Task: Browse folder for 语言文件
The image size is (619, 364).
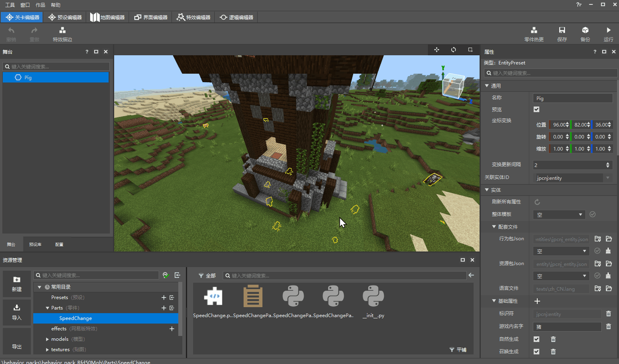Action: point(598,289)
